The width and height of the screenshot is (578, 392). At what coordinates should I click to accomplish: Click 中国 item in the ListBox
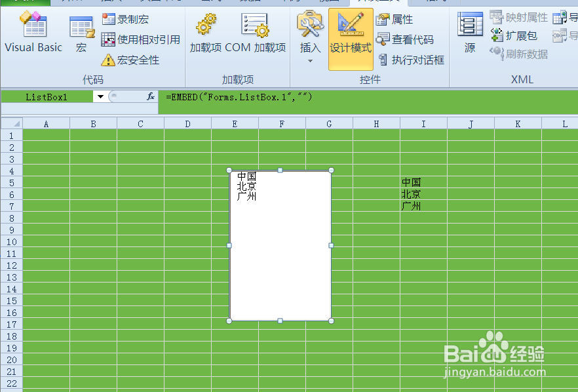click(x=246, y=176)
